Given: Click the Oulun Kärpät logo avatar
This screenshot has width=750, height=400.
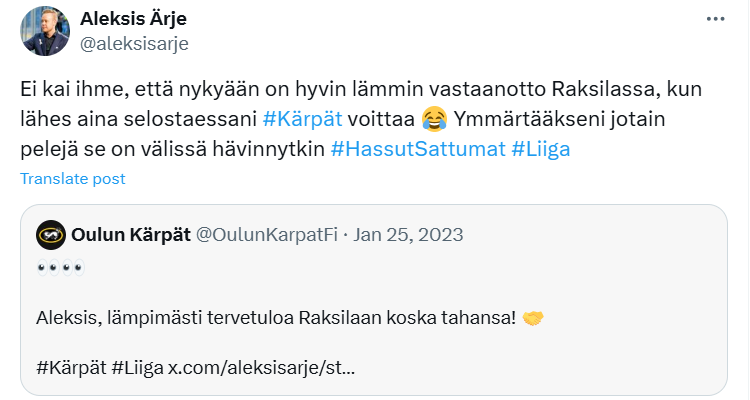Looking at the screenshot, I should [50, 234].
